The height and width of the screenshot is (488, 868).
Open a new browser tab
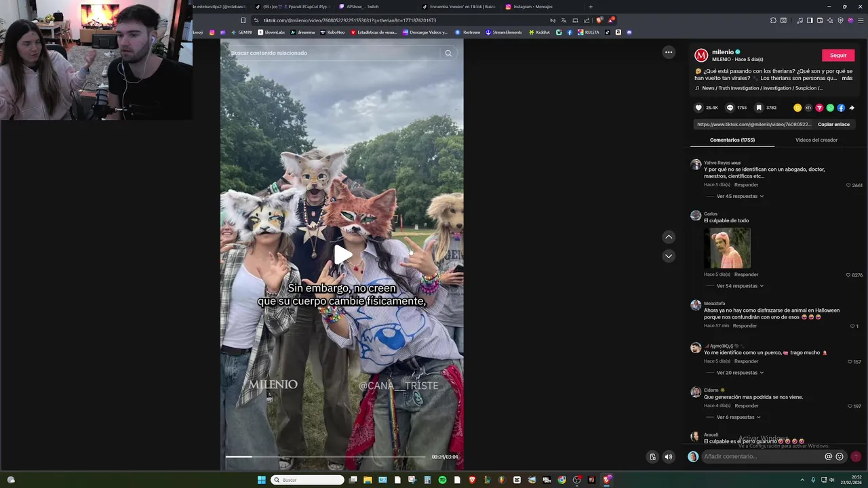591,7
